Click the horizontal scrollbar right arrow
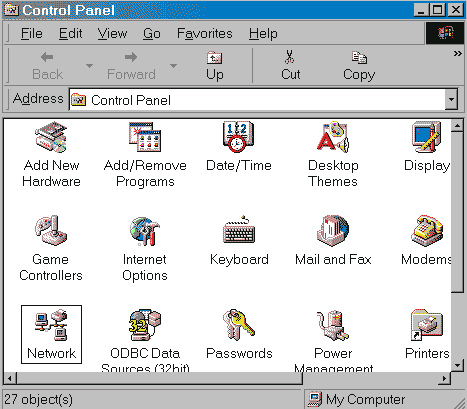The height and width of the screenshot is (409, 467). 445,378
